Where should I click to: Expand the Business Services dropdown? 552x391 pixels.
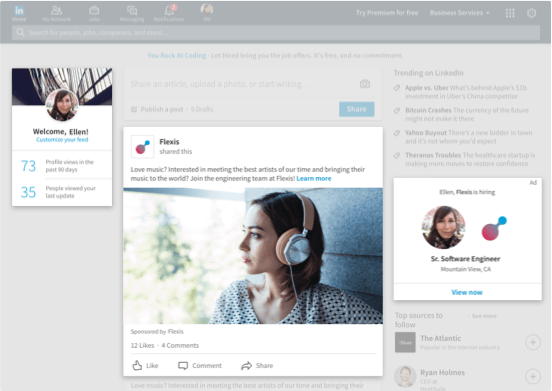459,13
